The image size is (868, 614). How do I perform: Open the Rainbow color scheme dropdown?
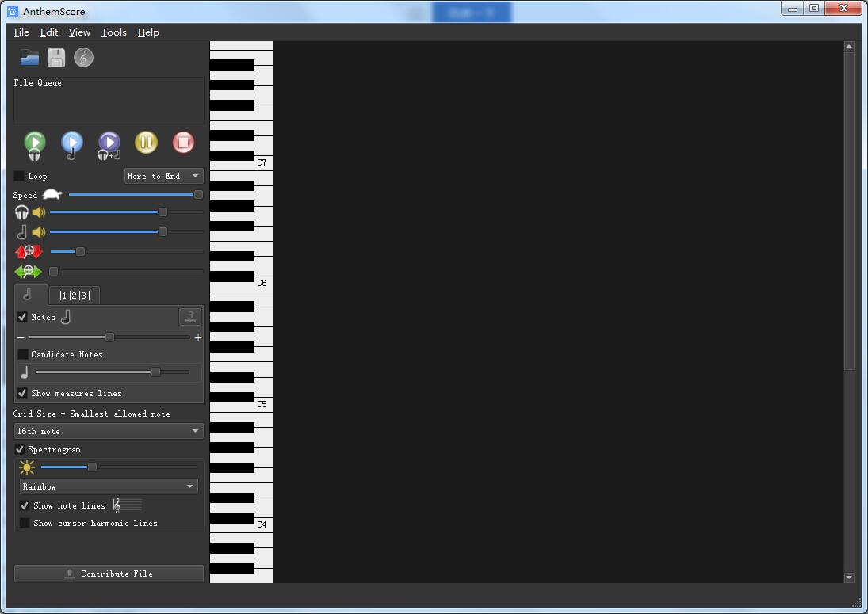109,486
